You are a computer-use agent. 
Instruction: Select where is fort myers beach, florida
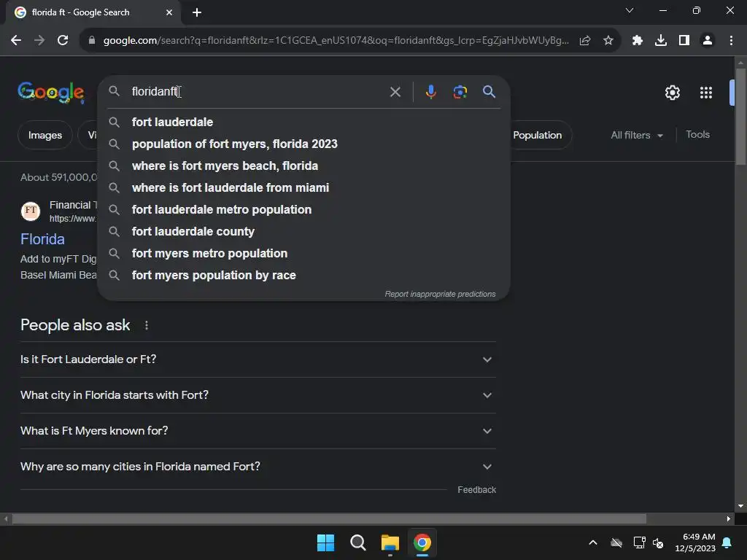[x=304, y=166]
